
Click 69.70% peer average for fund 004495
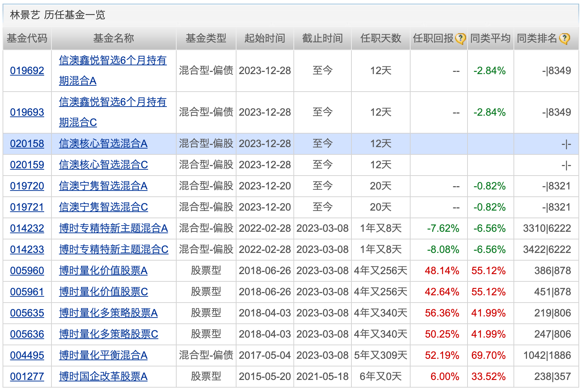(488, 355)
